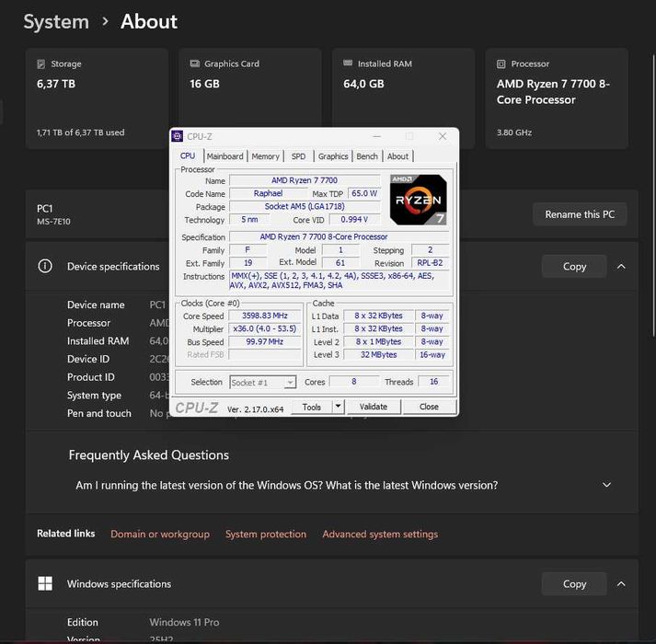Click the Level 2 cache value 8 x 1 MBytes

pyautogui.click(x=379, y=341)
